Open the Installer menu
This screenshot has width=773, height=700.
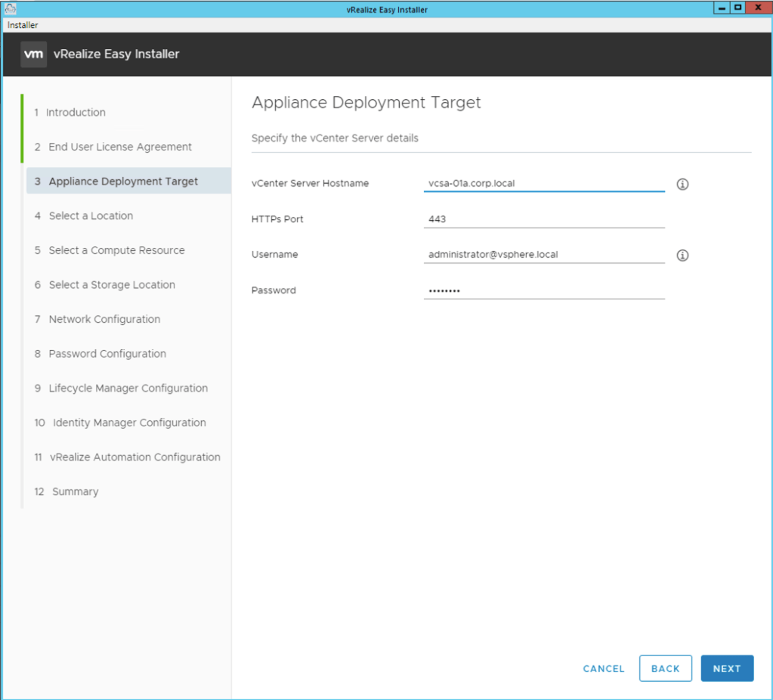[23, 25]
